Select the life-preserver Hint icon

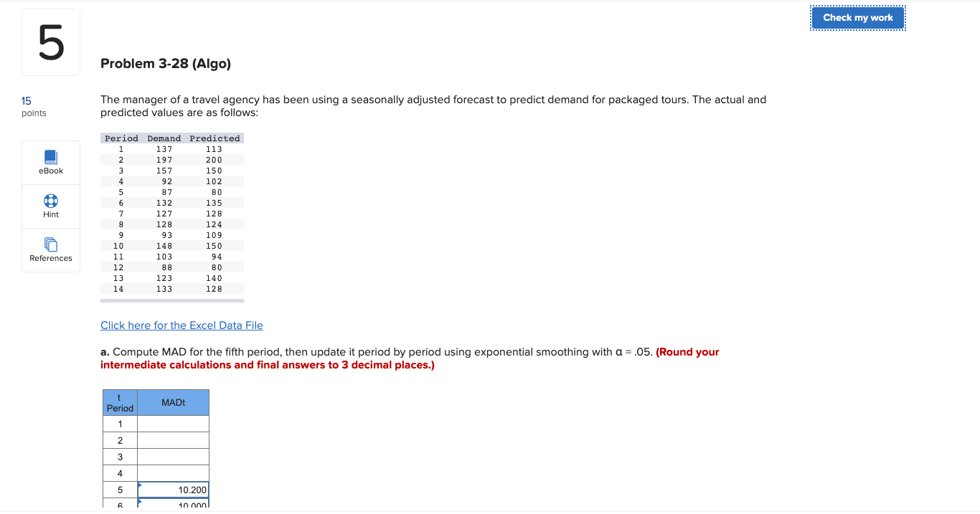click(50, 201)
